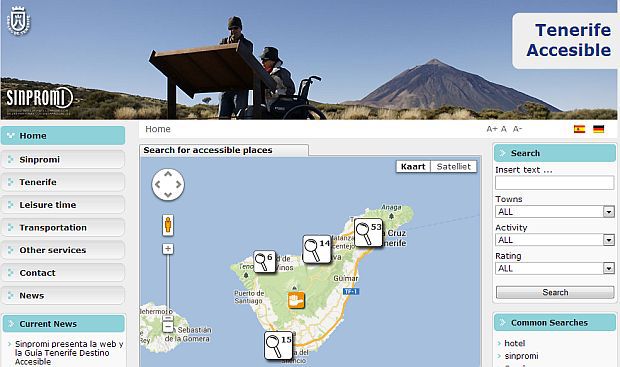The image size is (620, 367).
Task: Pan the map down with arrow
Action: pyautogui.click(x=168, y=195)
